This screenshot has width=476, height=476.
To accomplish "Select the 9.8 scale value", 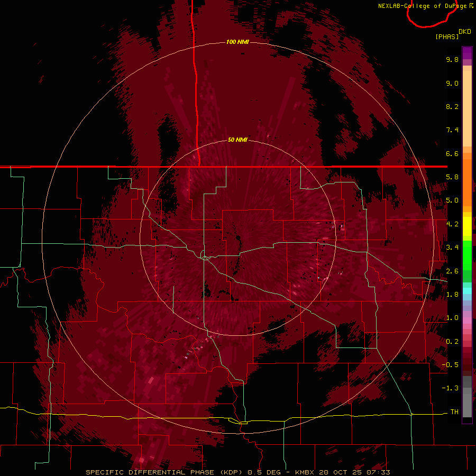I will coord(452,59).
